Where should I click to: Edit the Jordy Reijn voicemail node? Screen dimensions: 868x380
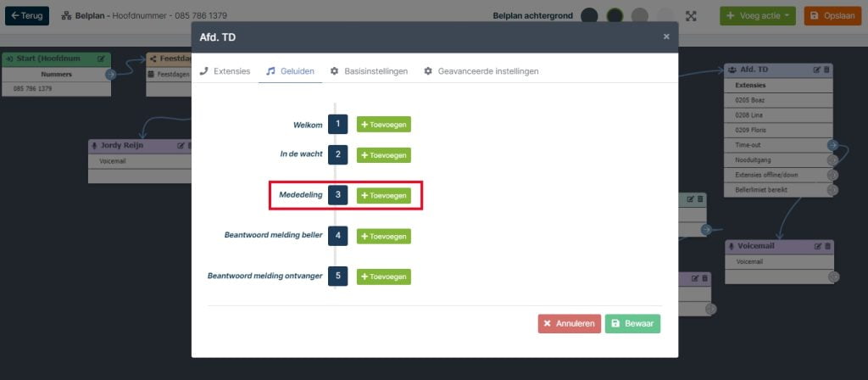coord(181,146)
